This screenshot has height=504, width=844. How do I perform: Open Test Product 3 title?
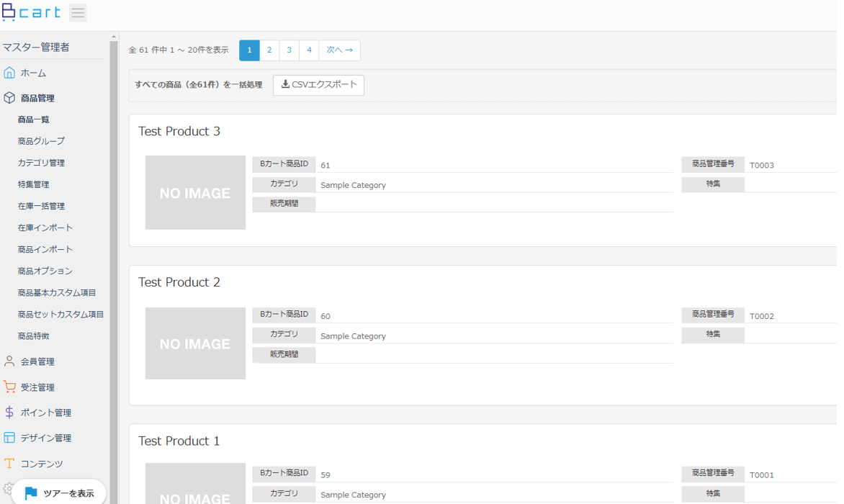179,131
